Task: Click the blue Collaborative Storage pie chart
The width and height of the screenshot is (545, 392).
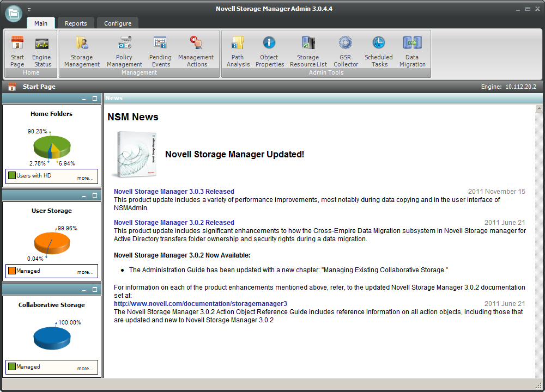Action: pos(52,338)
